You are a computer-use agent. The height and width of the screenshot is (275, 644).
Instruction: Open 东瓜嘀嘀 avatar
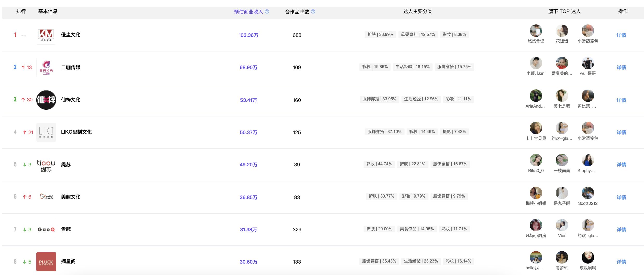588,258
